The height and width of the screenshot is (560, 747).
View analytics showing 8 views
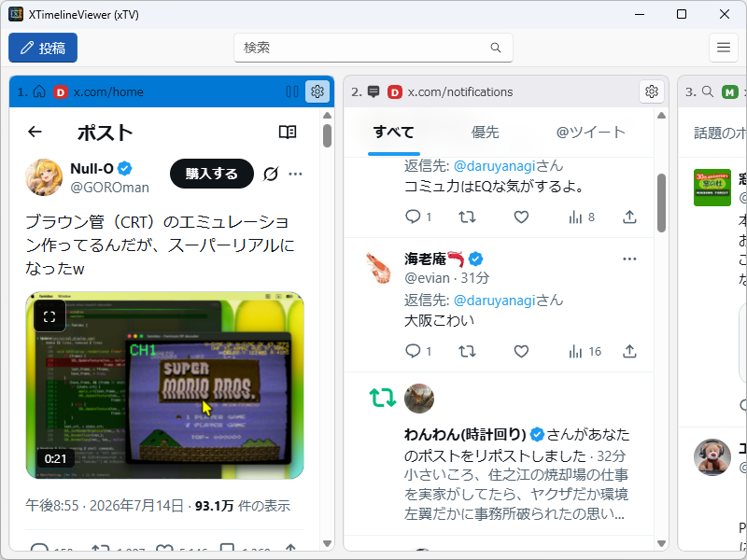pyautogui.click(x=581, y=217)
